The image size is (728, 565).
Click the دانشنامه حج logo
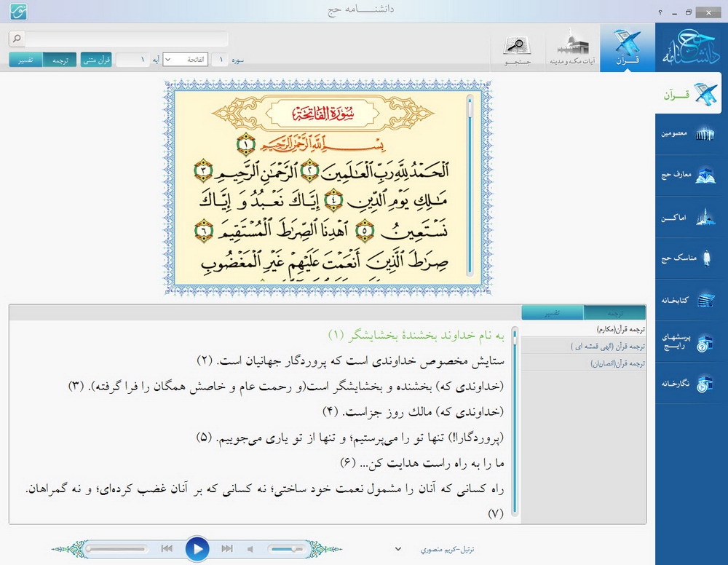691,48
